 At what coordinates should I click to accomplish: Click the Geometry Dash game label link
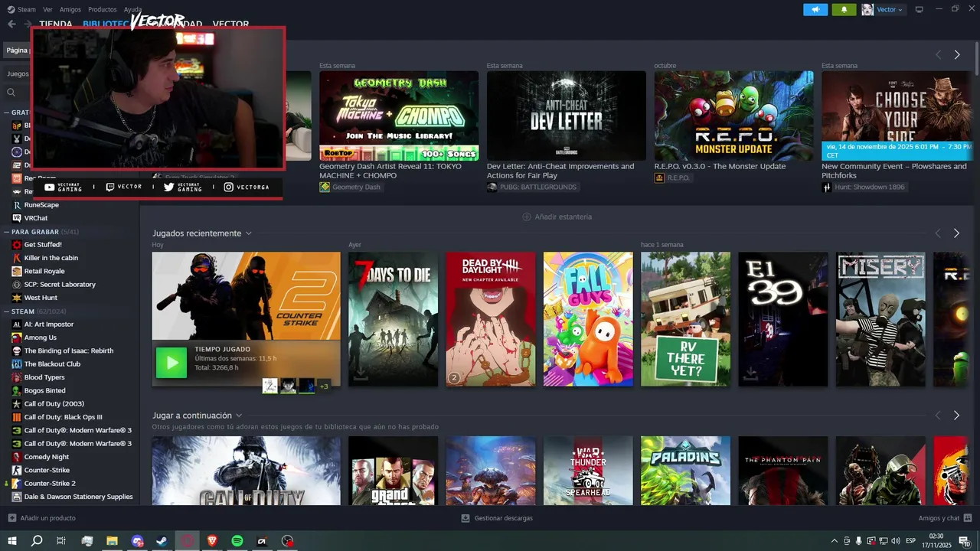(x=356, y=187)
